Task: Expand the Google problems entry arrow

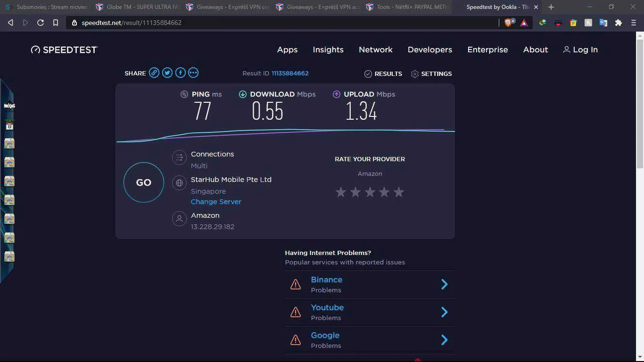Action: click(444, 340)
